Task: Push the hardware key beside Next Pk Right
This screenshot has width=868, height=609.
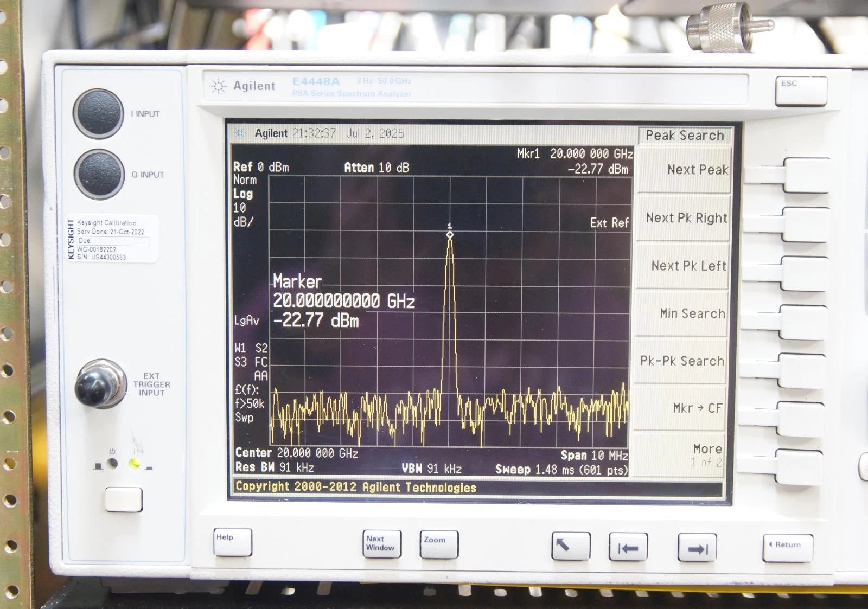Action: [805, 225]
